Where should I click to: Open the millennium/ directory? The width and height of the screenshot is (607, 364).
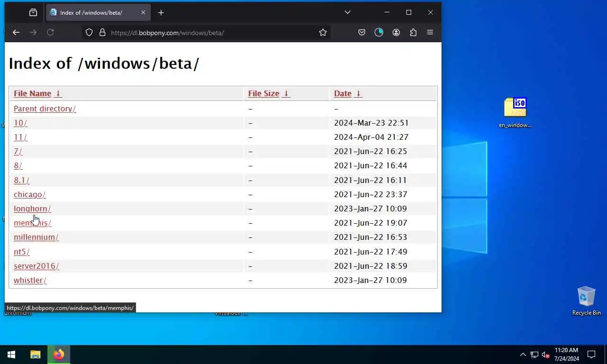36,237
